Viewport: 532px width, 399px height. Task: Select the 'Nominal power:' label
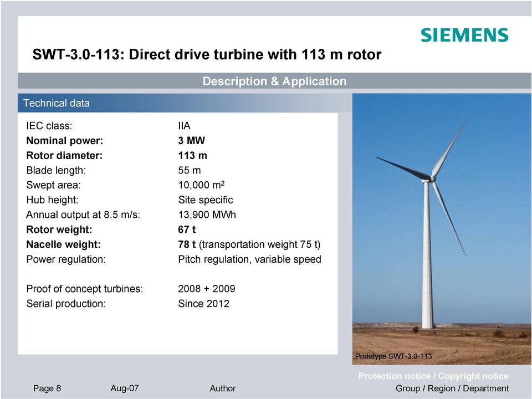(64, 140)
